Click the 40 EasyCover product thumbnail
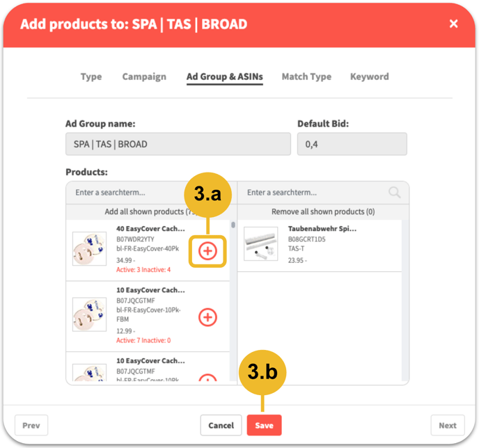The width and height of the screenshot is (479, 448). coord(89,249)
